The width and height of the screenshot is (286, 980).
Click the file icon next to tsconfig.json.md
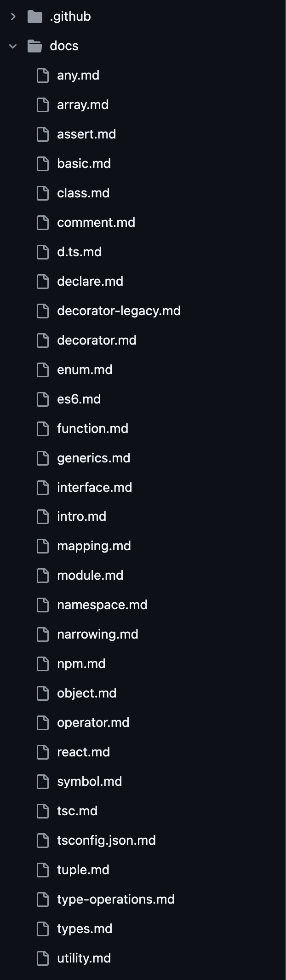click(x=43, y=840)
